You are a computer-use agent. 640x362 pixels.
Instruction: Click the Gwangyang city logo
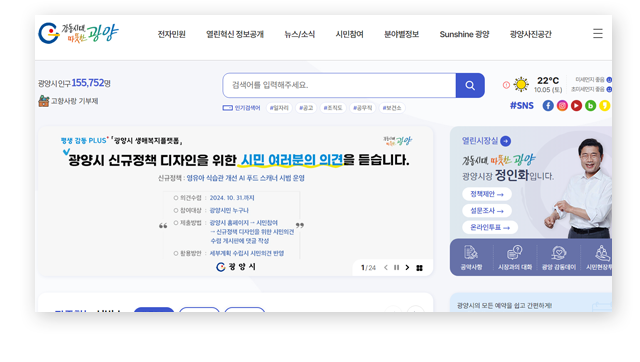coord(78,33)
